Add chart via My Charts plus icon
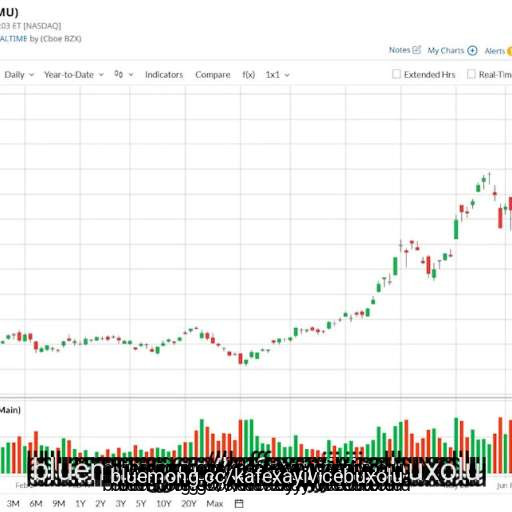Viewport: 512px width, 512px height. pyautogui.click(x=472, y=51)
